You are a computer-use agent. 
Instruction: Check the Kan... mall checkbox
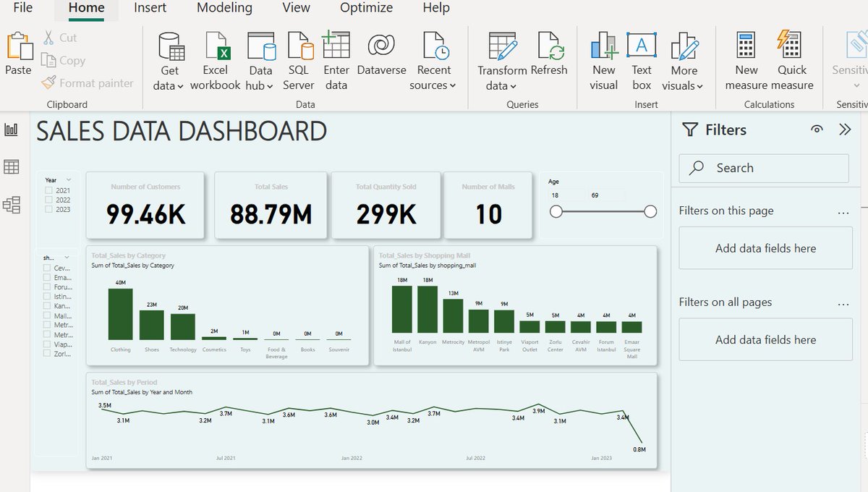(x=47, y=306)
